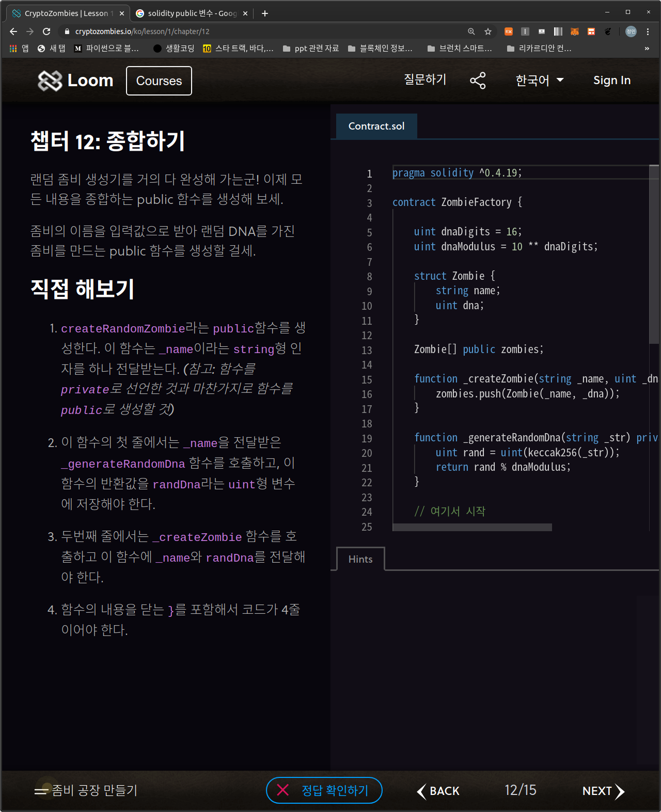Viewport: 661px width, 812px height.
Task: Click the function _generateRandomDna line
Action: pyautogui.click(x=536, y=438)
